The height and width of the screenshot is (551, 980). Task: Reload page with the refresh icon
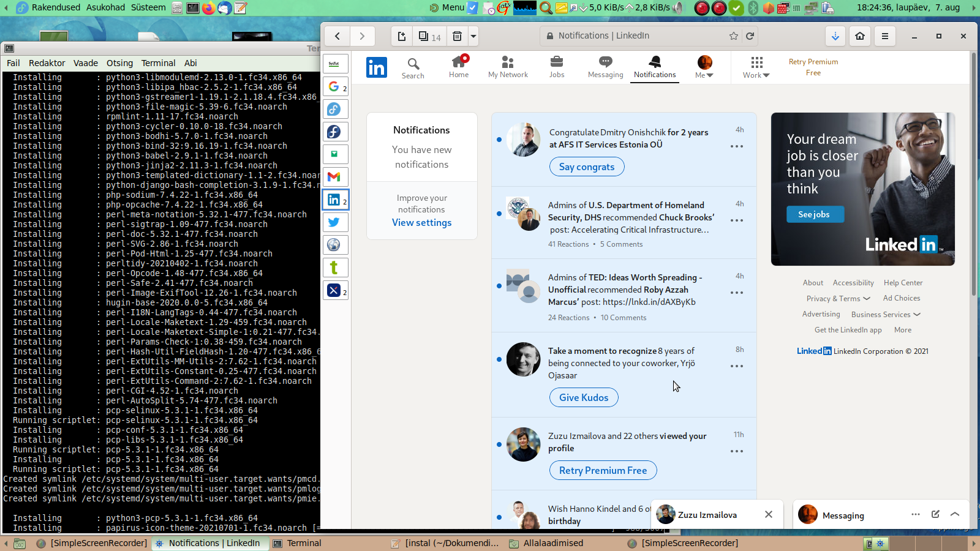(x=750, y=36)
